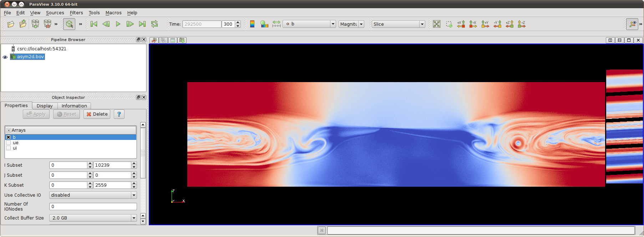Enable the 'ue' array checkbox
This screenshot has width=644, height=237.
(x=9, y=143)
